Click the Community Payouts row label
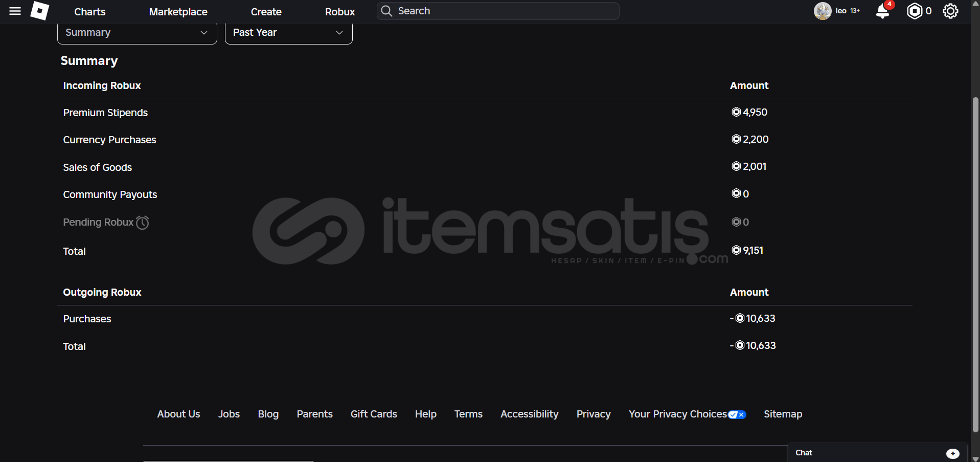This screenshot has height=462, width=980. [110, 195]
